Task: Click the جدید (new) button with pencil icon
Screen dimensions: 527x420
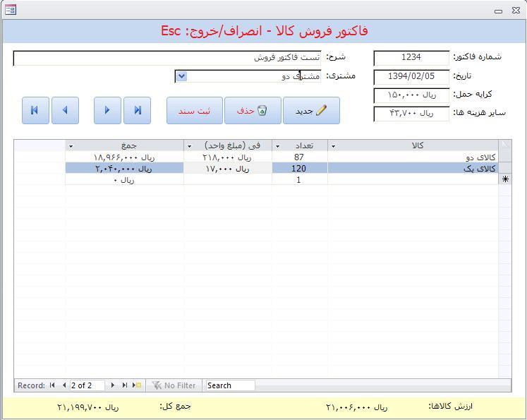Action: (311, 111)
